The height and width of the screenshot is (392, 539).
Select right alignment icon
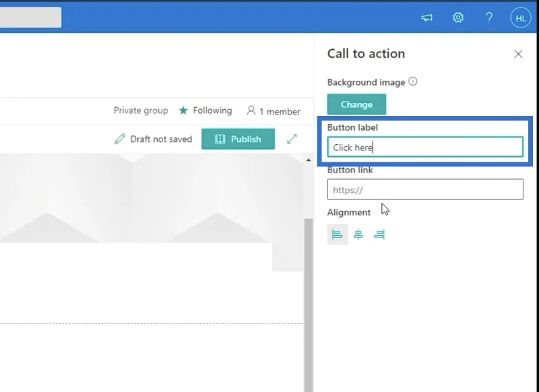pos(379,234)
